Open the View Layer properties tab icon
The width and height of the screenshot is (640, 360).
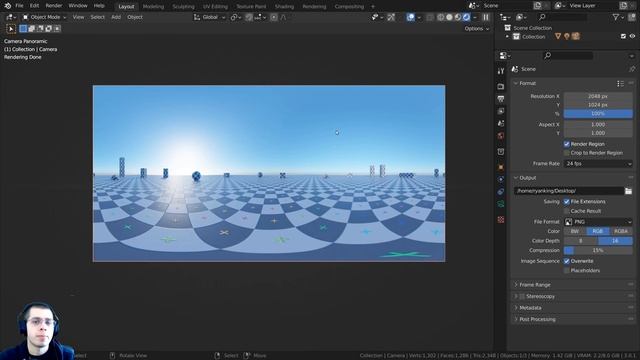[x=501, y=111]
